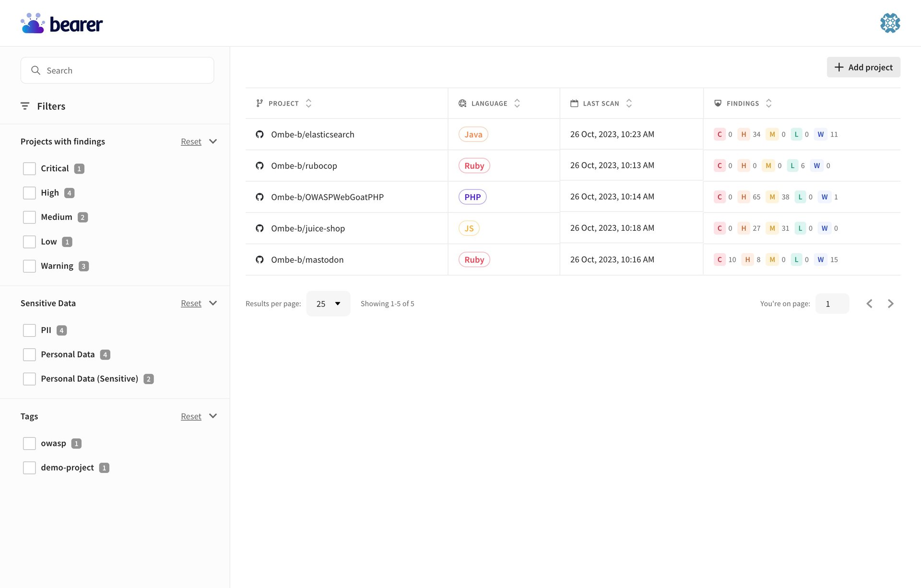Click the Filters icon
The height and width of the screenshot is (588, 921).
25,106
